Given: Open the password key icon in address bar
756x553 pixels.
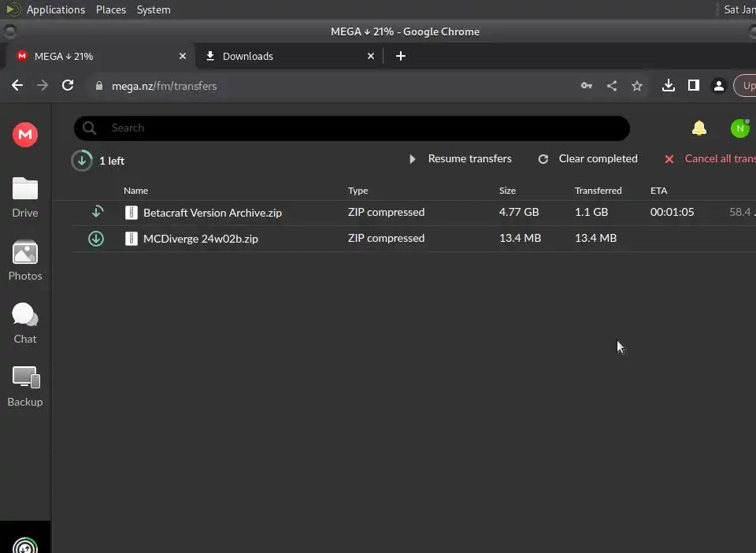Looking at the screenshot, I should pyautogui.click(x=586, y=86).
